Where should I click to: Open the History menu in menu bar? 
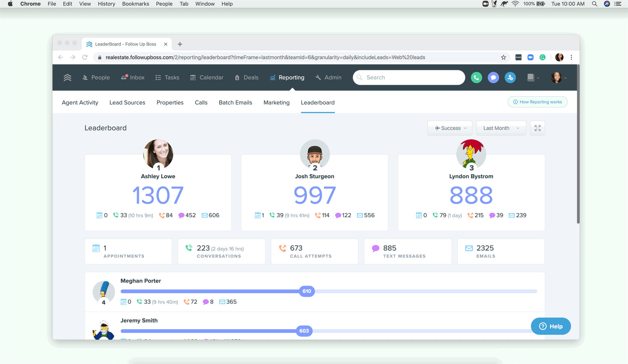point(106,4)
